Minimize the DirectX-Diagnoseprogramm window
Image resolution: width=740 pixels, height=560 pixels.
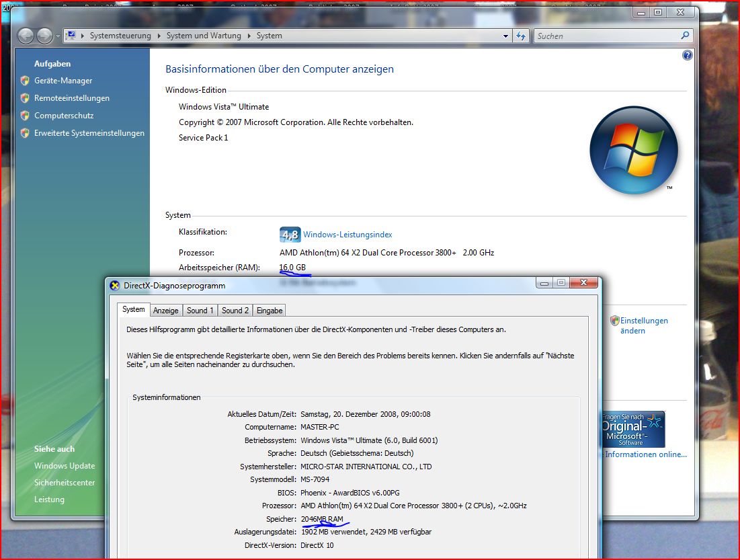pos(544,283)
